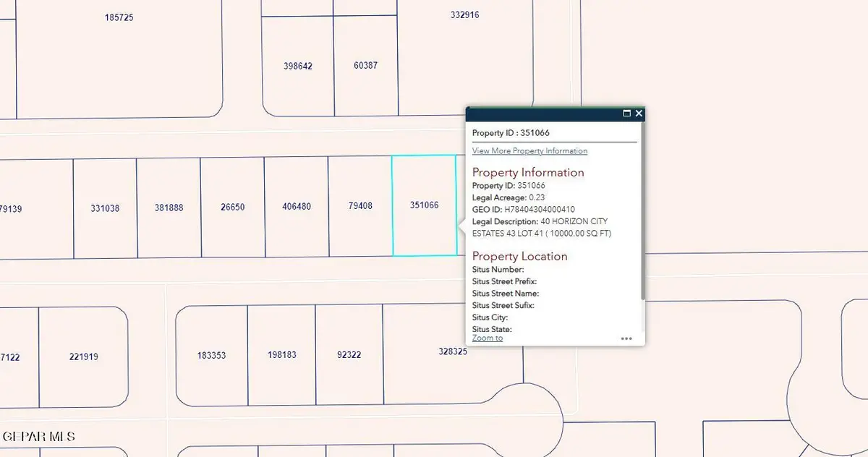Select parcel 60387
This screenshot has height=457, width=868.
tap(365, 65)
